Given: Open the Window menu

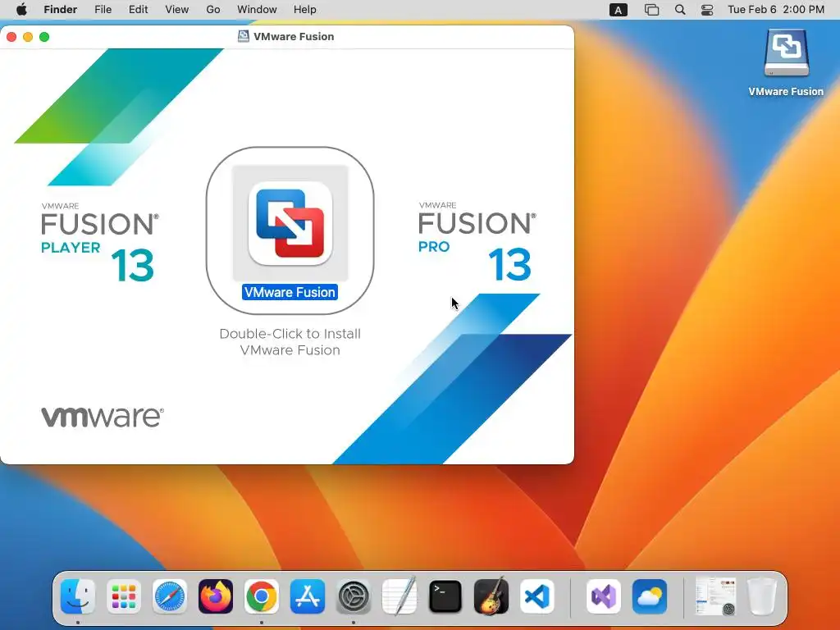Looking at the screenshot, I should click(x=257, y=10).
